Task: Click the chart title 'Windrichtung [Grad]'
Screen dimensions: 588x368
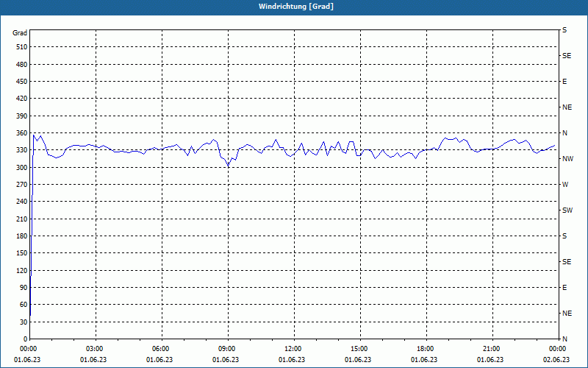Action: (296, 7)
